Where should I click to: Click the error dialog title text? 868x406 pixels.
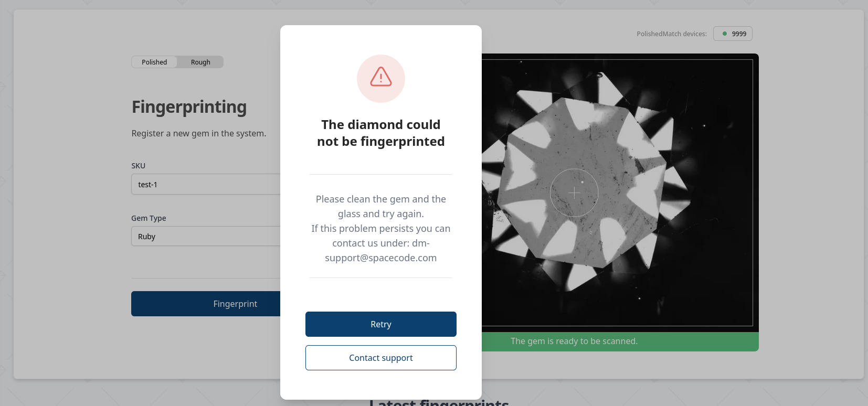click(x=380, y=133)
